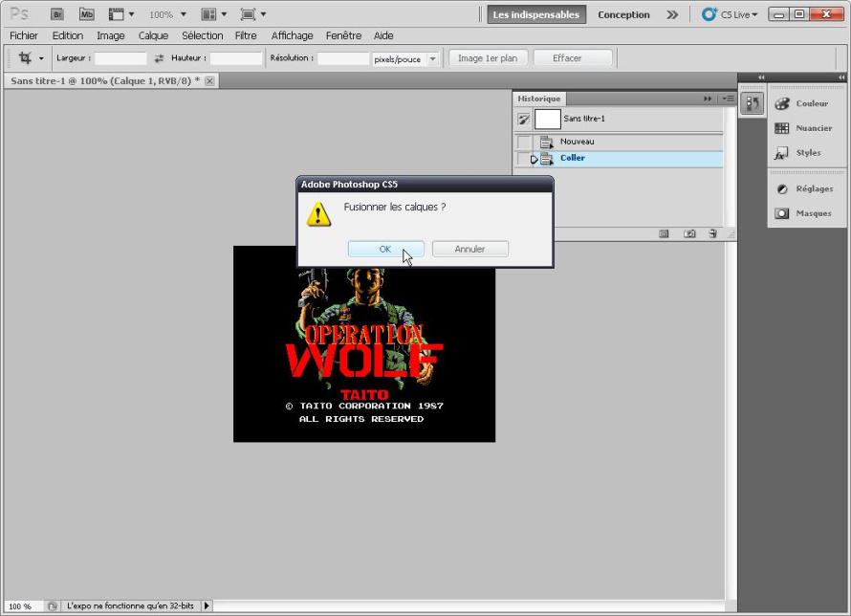Open the Calque menu

point(153,35)
